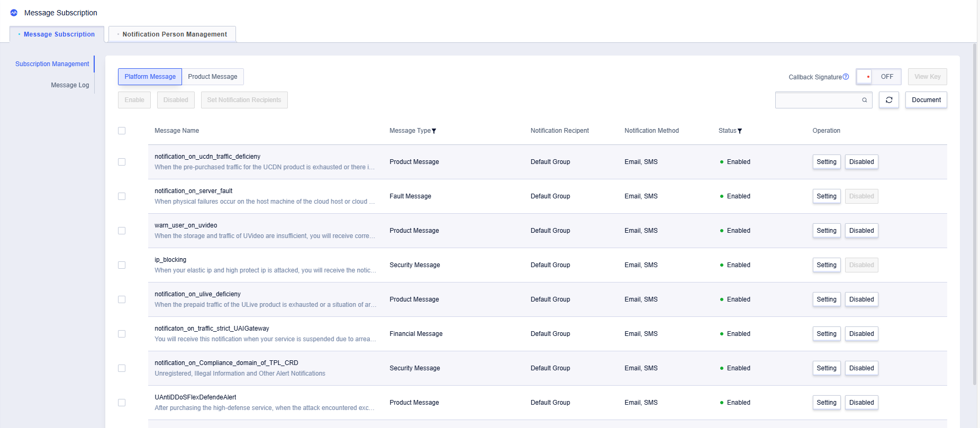Open the Message Type filter icon
This screenshot has height=428, width=980.
coord(434,131)
